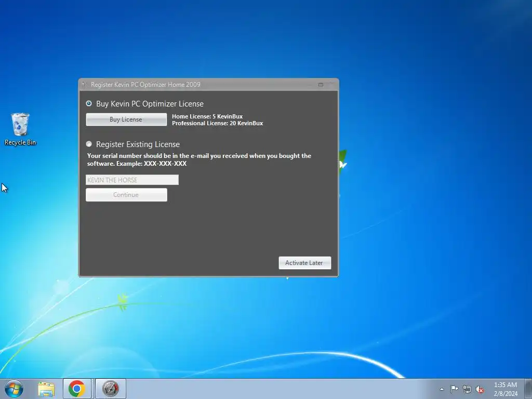Open the clock showing 1:35 AM
This screenshot has width=532, height=399.
tap(506, 389)
